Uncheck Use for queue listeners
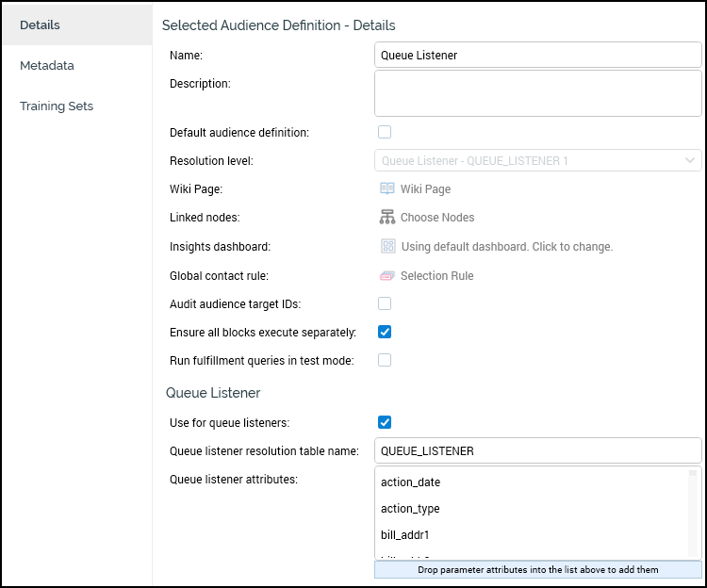 (385, 422)
